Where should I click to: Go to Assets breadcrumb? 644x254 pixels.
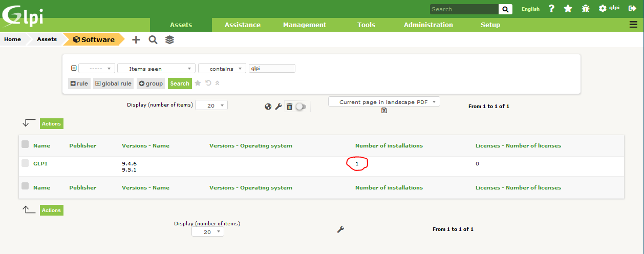click(x=47, y=39)
